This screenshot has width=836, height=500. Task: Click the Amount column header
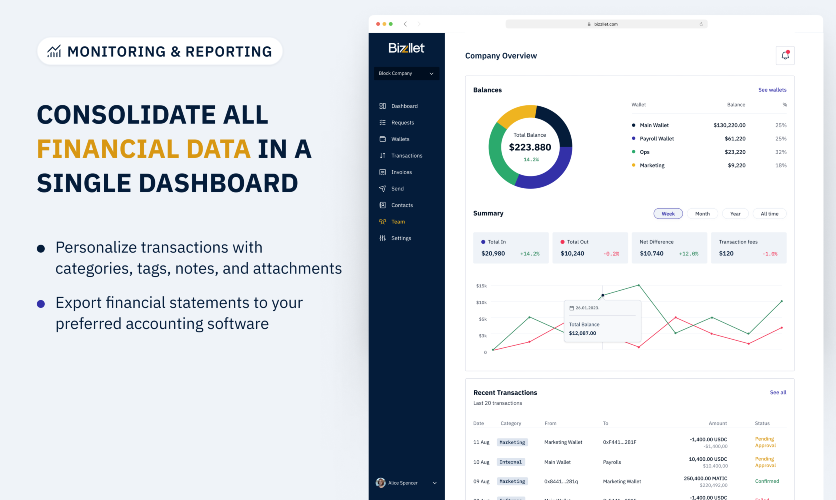[x=718, y=423]
